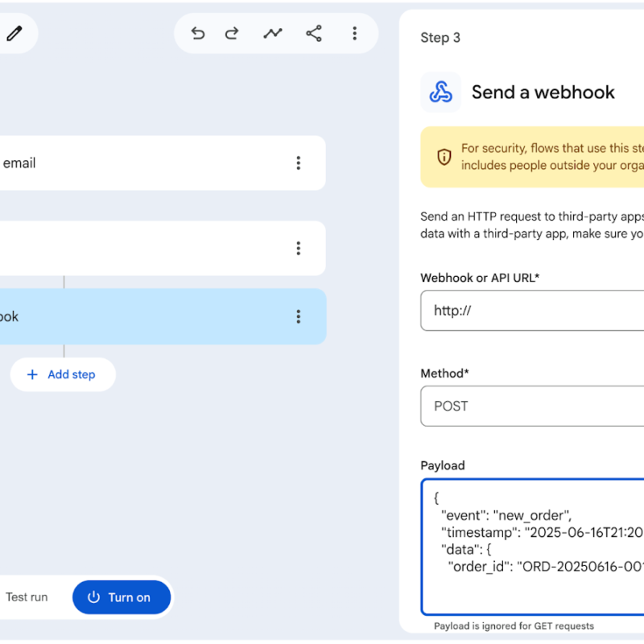Select the highlighted webhook step card
The image size is (644, 644).
click(x=163, y=316)
